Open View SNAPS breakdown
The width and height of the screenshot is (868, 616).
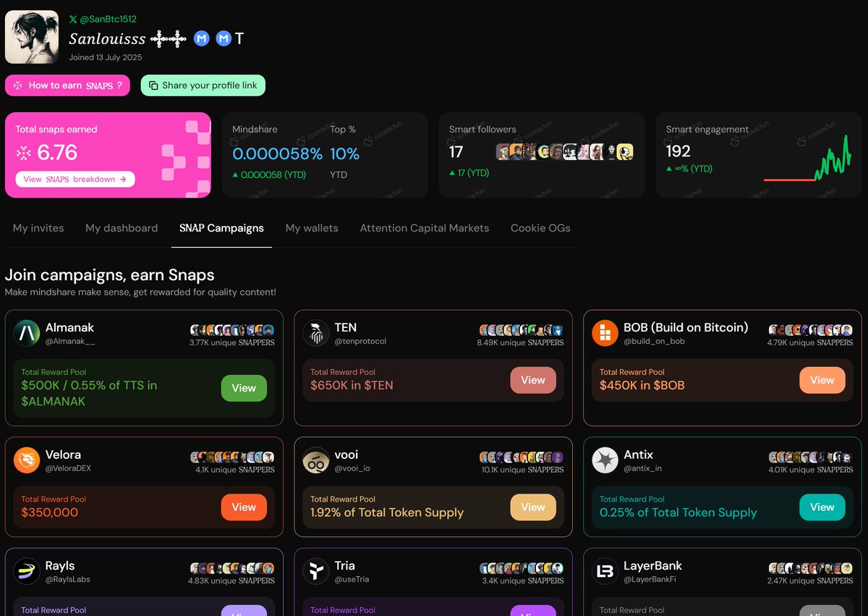pos(75,179)
